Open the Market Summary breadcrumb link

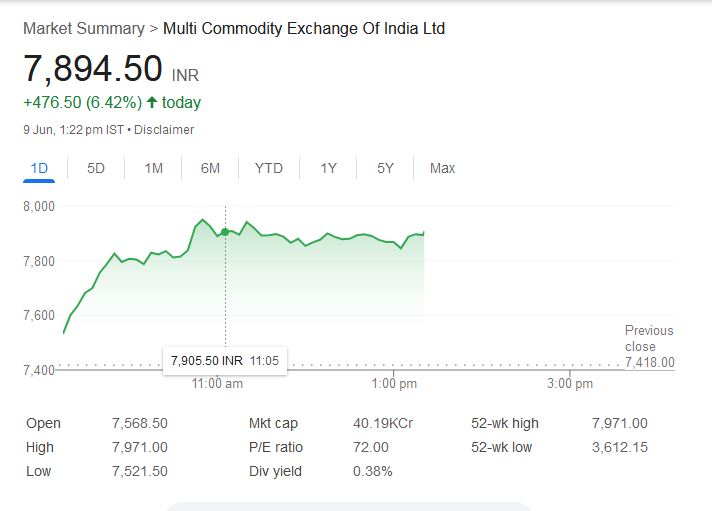coord(82,29)
